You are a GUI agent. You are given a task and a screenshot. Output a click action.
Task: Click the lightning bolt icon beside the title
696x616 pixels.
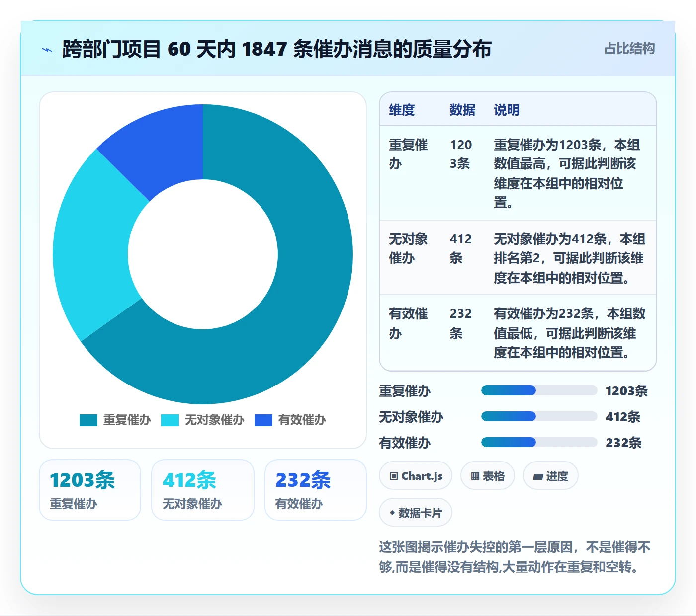pos(47,50)
